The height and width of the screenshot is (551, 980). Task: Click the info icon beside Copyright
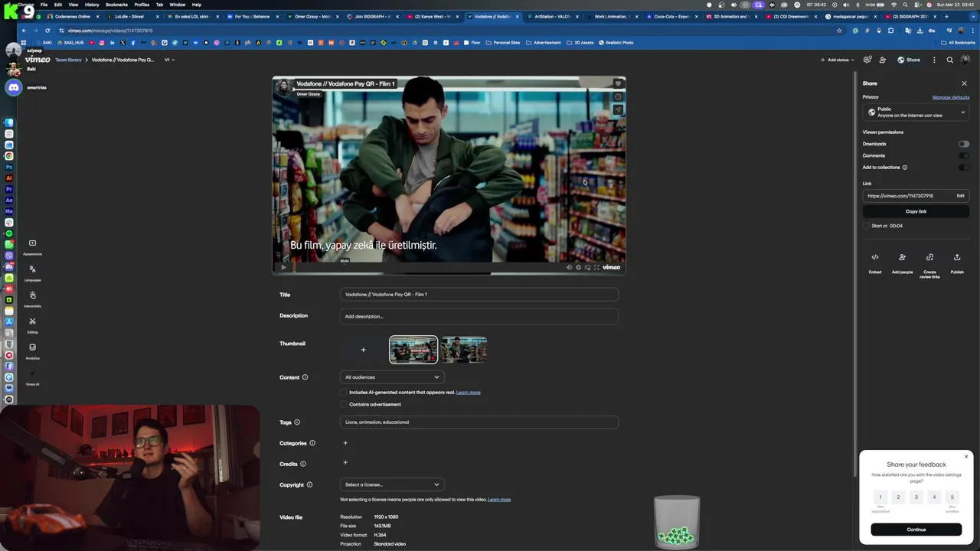coord(309,484)
